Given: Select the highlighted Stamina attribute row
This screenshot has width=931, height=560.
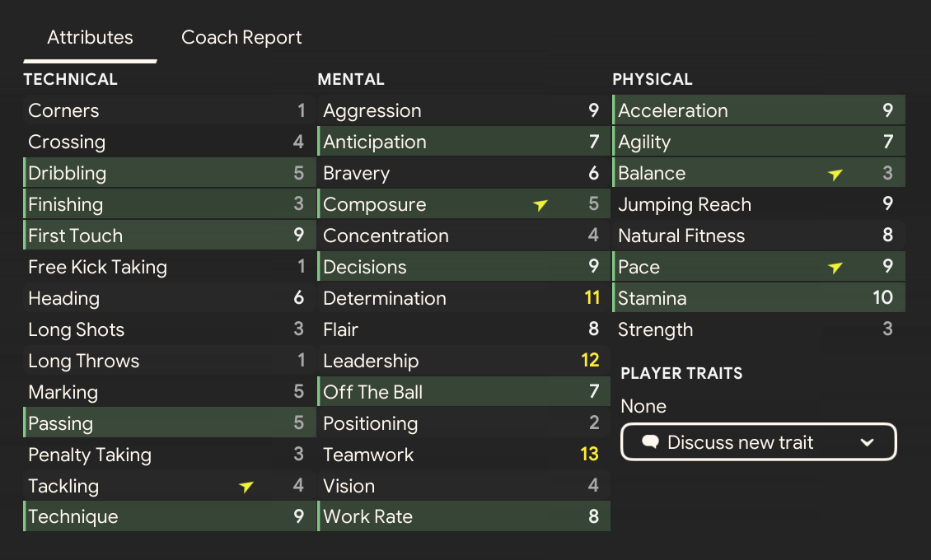Looking at the screenshot, I should click(x=758, y=298).
